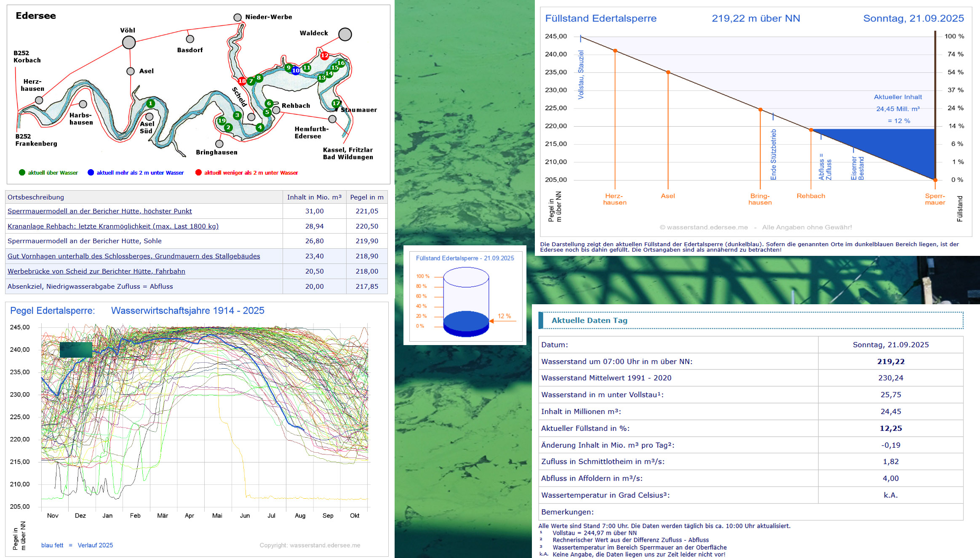The image size is (980, 558).
Task: Click green map marker number 1
Action: point(150,103)
